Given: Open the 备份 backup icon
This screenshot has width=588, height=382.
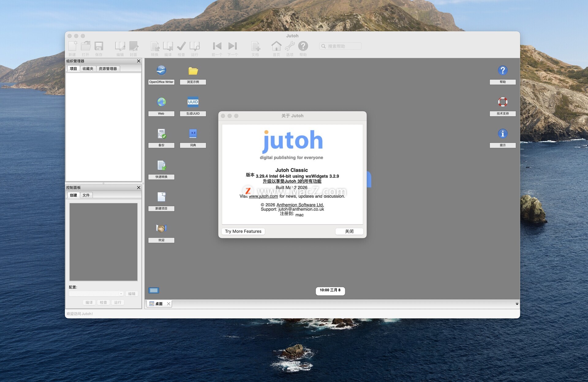Looking at the screenshot, I should (161, 134).
